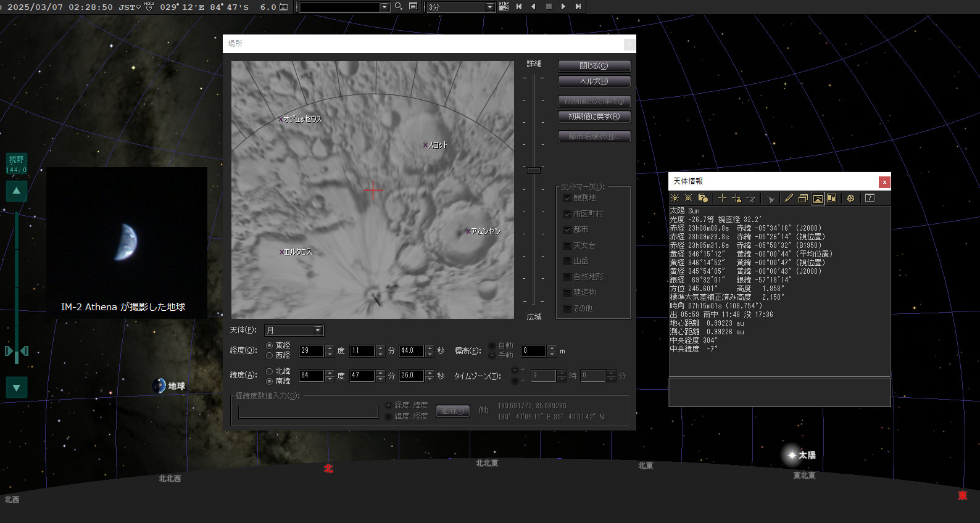This screenshot has height=523, width=980.
Task: Play time forward with the play arrow
Action: 563,6
